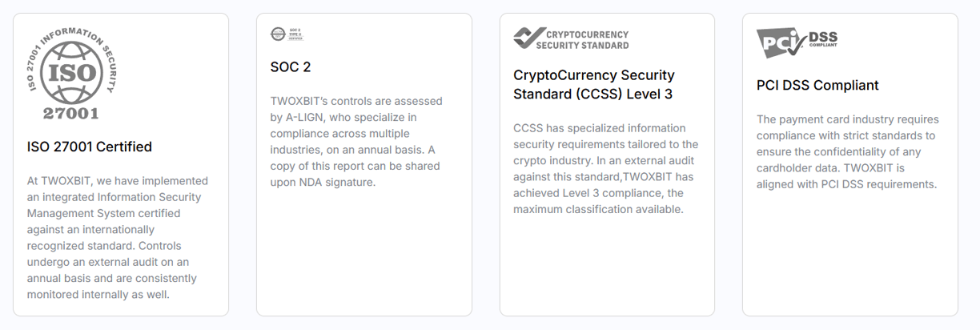The width and height of the screenshot is (980, 330).
Task: Click the SOC 2 paragraph mentioning A-LIGN
Action: (356, 142)
